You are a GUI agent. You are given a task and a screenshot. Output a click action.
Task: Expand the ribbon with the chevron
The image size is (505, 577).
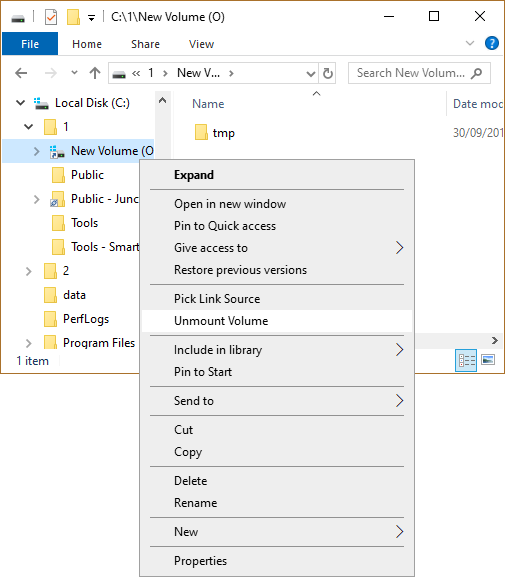click(x=470, y=43)
